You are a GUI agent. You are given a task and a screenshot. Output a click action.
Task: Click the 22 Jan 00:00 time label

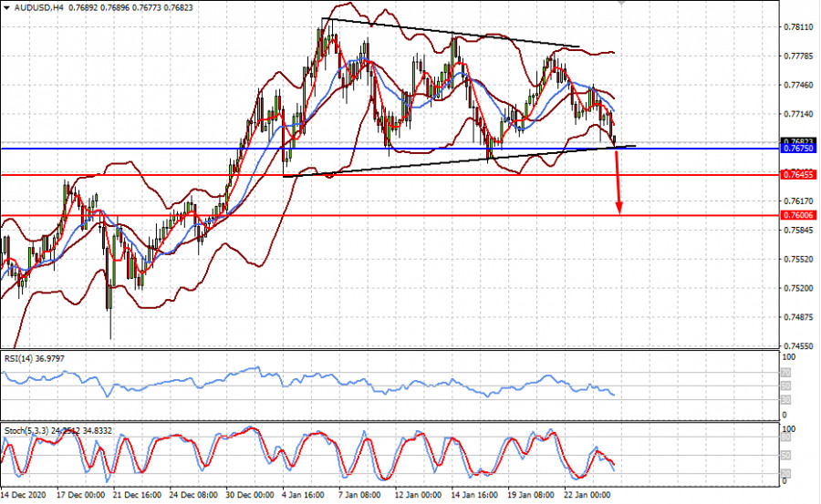pos(587,495)
